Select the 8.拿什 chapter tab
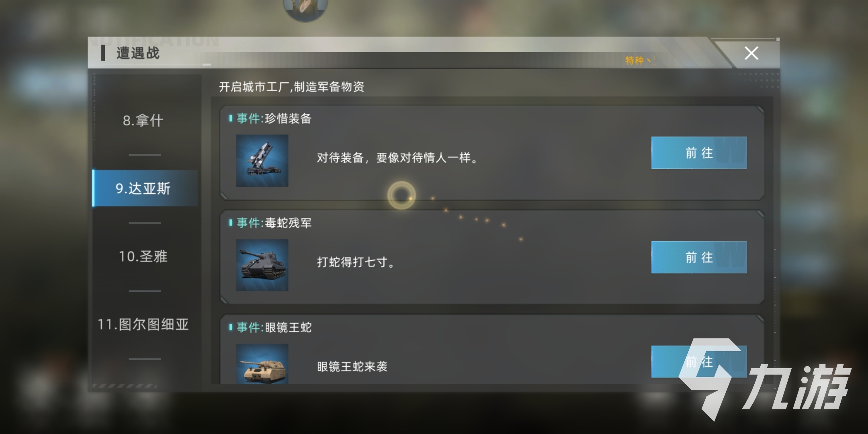 (x=143, y=121)
